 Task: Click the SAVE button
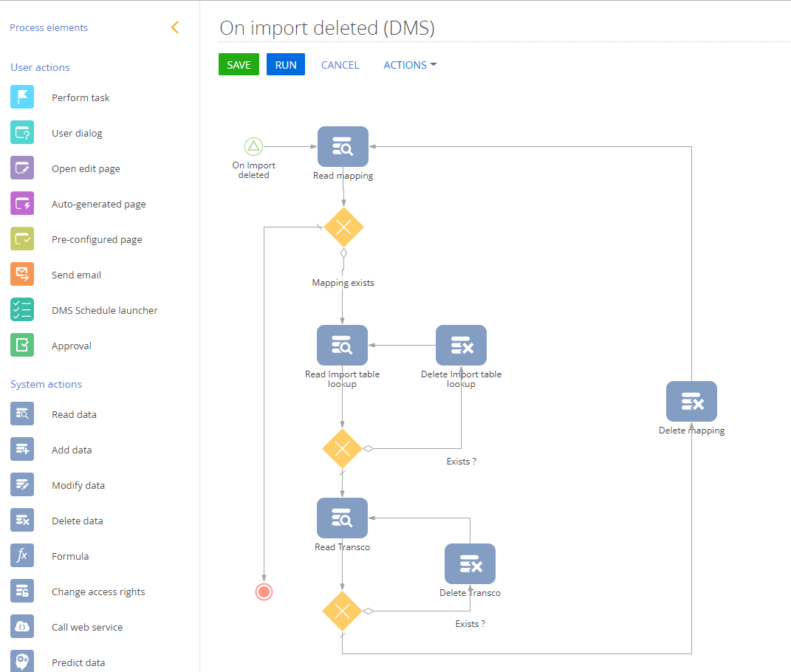239,65
